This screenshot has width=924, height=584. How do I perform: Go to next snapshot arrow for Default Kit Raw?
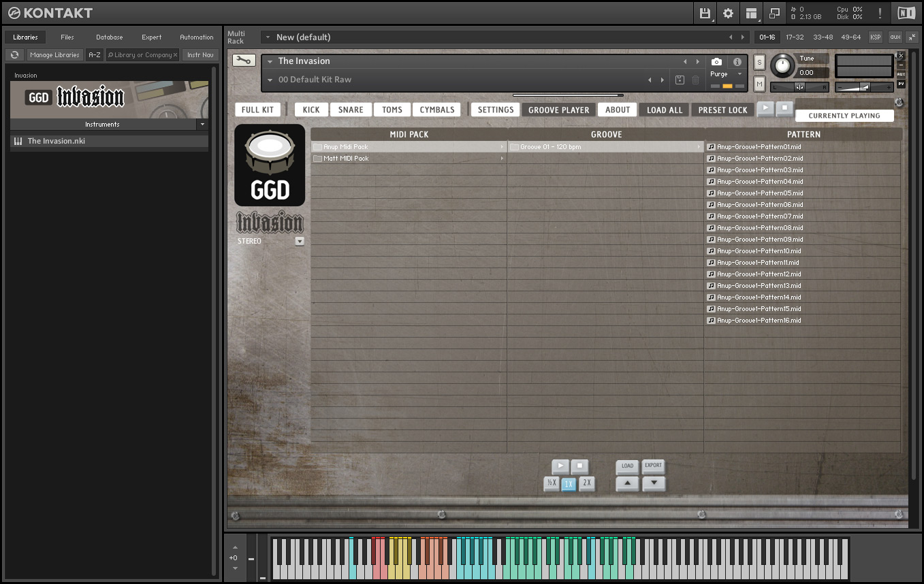pyautogui.click(x=662, y=80)
